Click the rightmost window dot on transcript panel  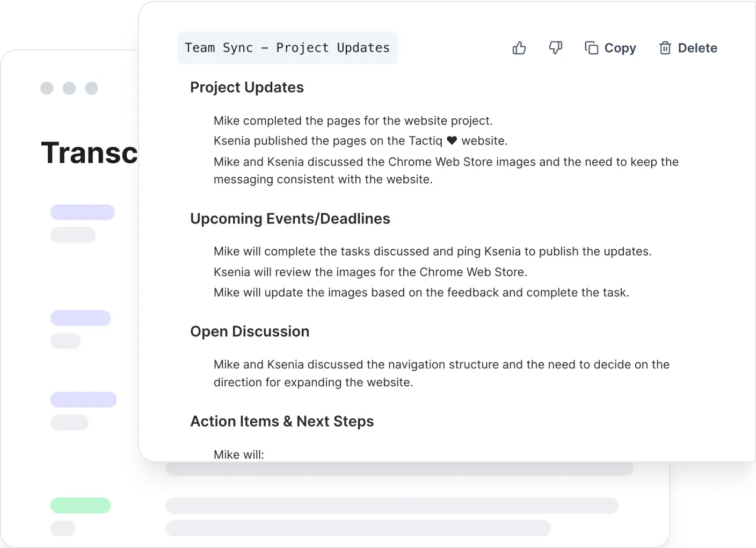pos(92,88)
